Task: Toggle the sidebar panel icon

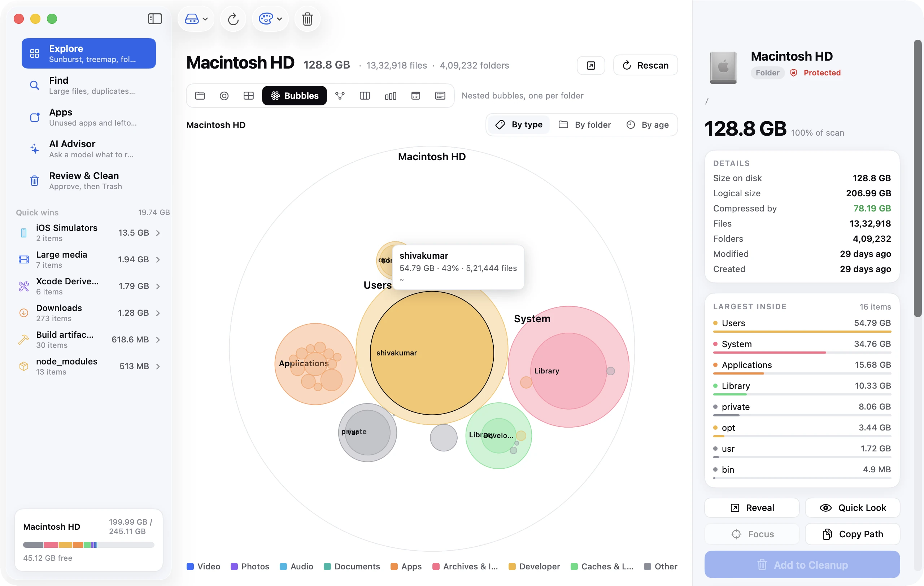Action: [x=154, y=19]
